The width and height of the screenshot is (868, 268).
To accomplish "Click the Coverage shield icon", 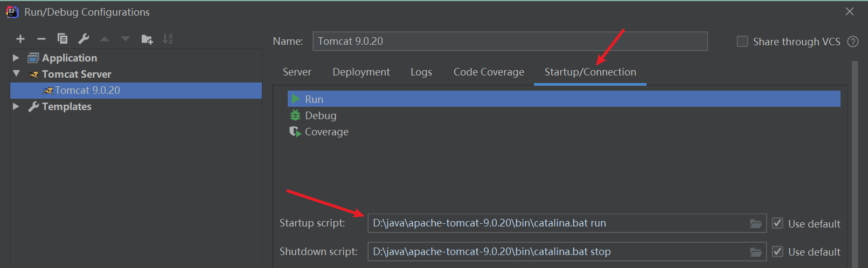I will pyautogui.click(x=295, y=132).
